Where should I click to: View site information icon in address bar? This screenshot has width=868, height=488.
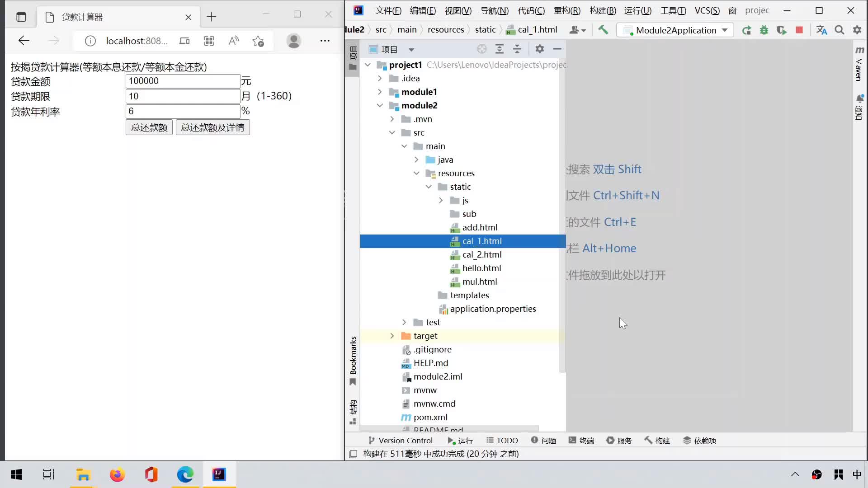click(x=90, y=41)
